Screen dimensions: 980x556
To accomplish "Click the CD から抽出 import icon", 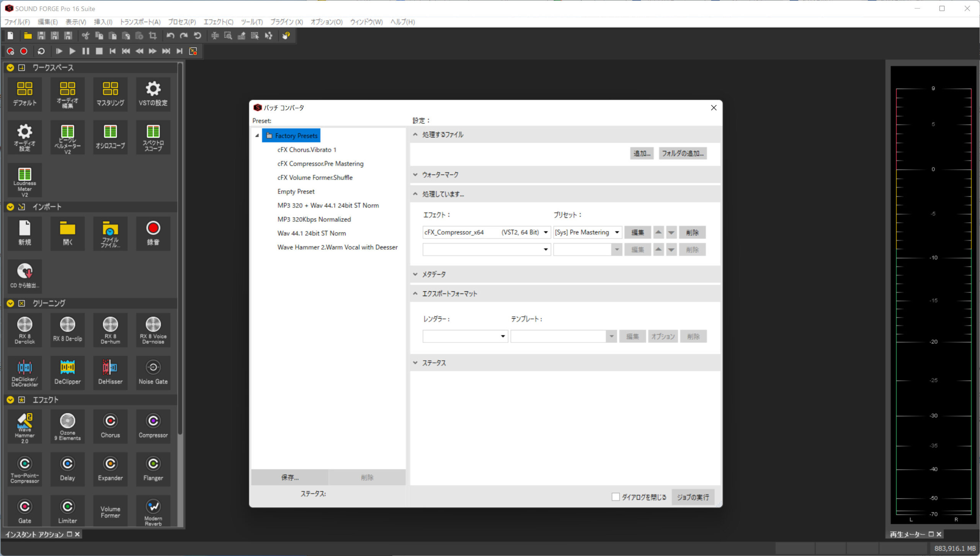I will (24, 277).
